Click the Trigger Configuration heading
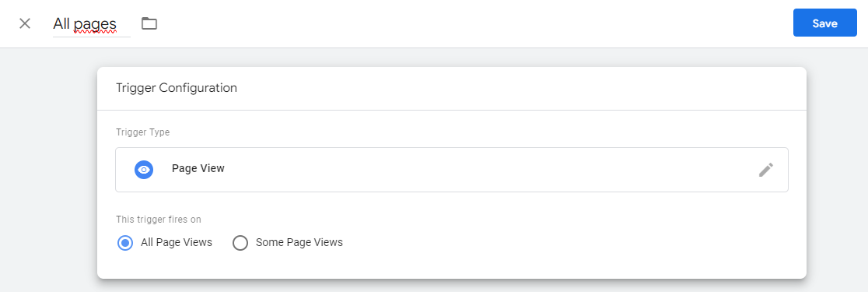868x292 pixels. coord(177,87)
